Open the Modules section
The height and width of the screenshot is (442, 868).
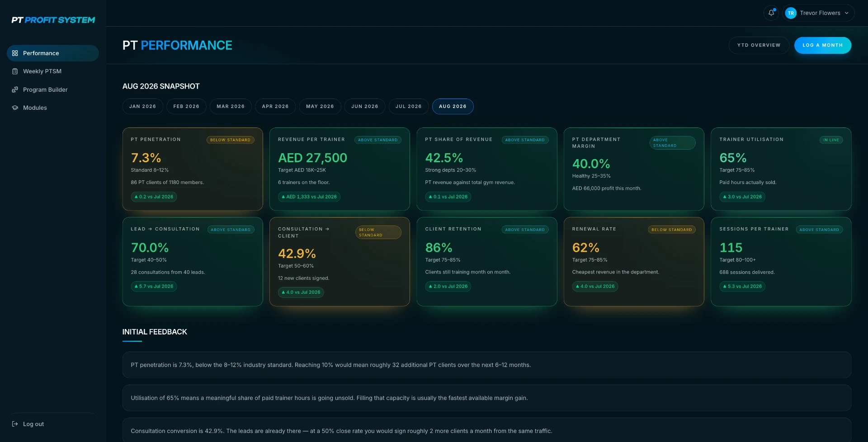tap(52, 108)
